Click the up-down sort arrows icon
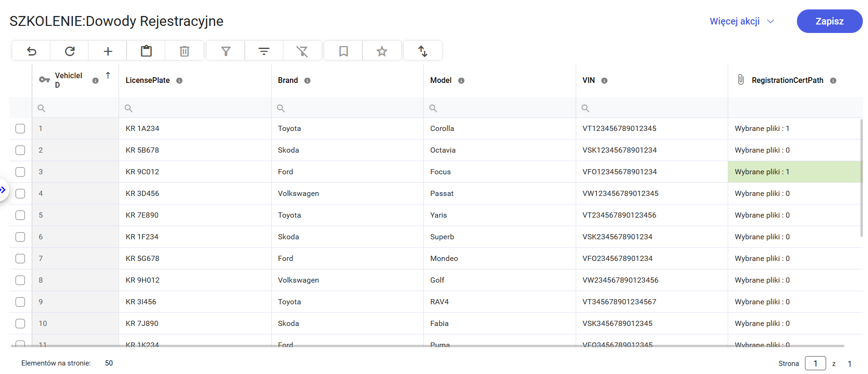 (423, 51)
